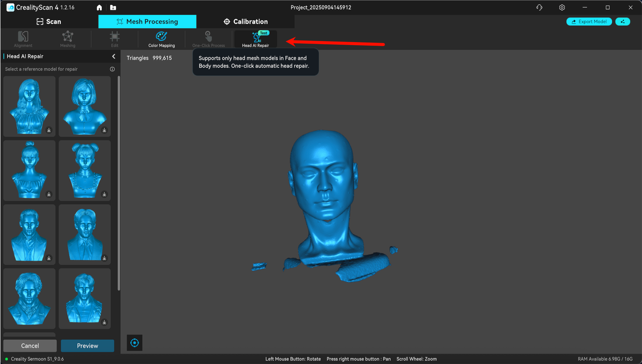This screenshot has height=364, width=642.
Task: Click the home icon in title bar
Action: [99, 8]
